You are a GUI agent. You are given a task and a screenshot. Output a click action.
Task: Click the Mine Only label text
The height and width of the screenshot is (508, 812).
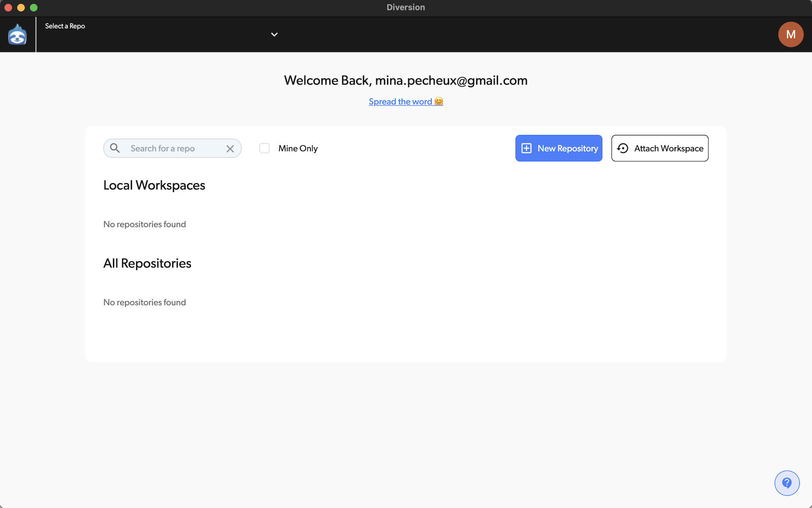coord(298,149)
